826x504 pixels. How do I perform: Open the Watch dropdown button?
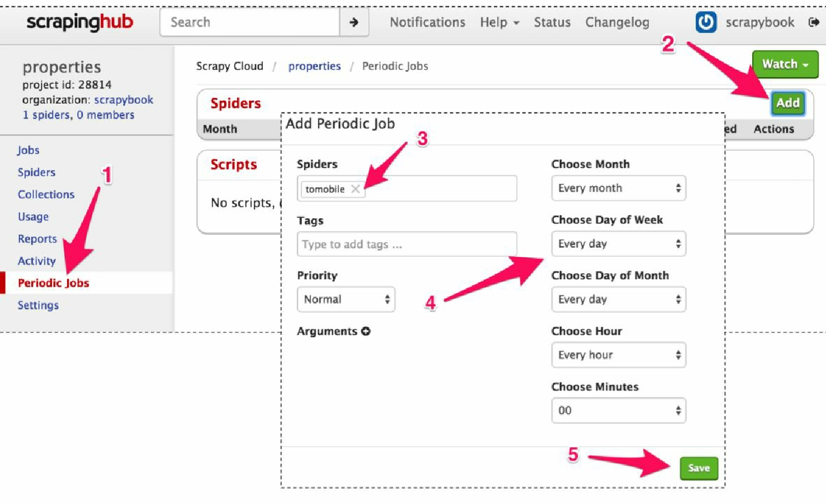785,64
